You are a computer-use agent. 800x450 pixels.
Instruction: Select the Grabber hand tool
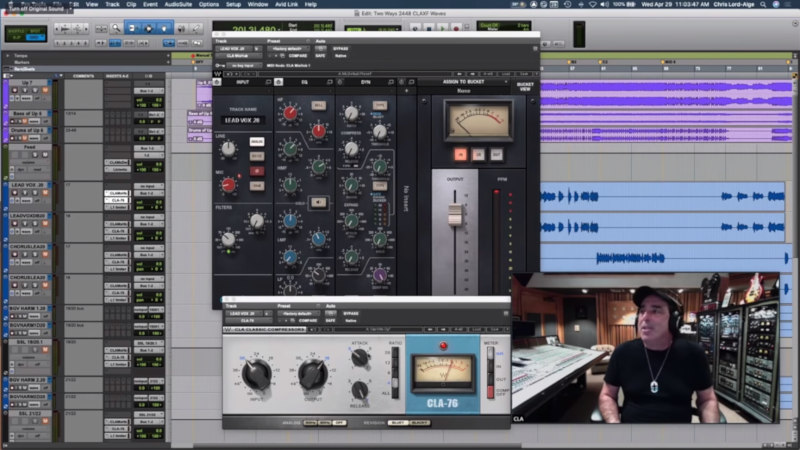point(164,29)
